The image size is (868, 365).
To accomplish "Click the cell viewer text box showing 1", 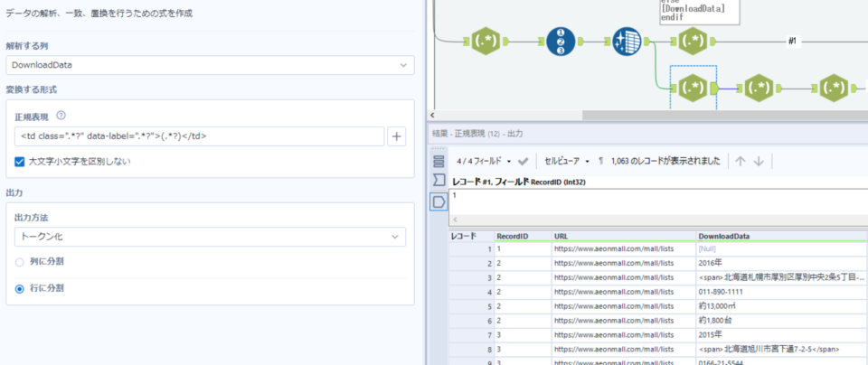I will [658, 201].
